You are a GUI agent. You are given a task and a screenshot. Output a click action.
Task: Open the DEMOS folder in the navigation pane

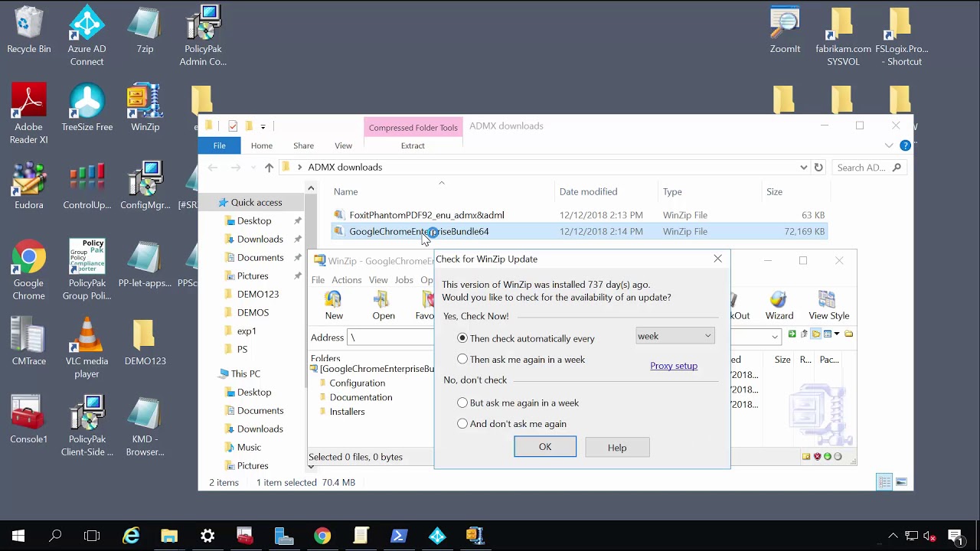coord(253,312)
